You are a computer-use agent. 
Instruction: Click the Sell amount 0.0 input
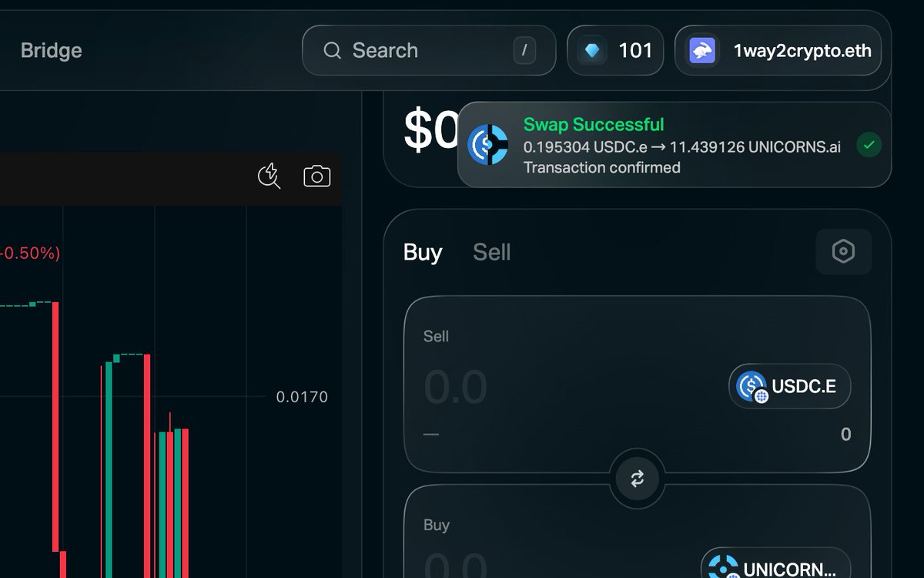456,387
